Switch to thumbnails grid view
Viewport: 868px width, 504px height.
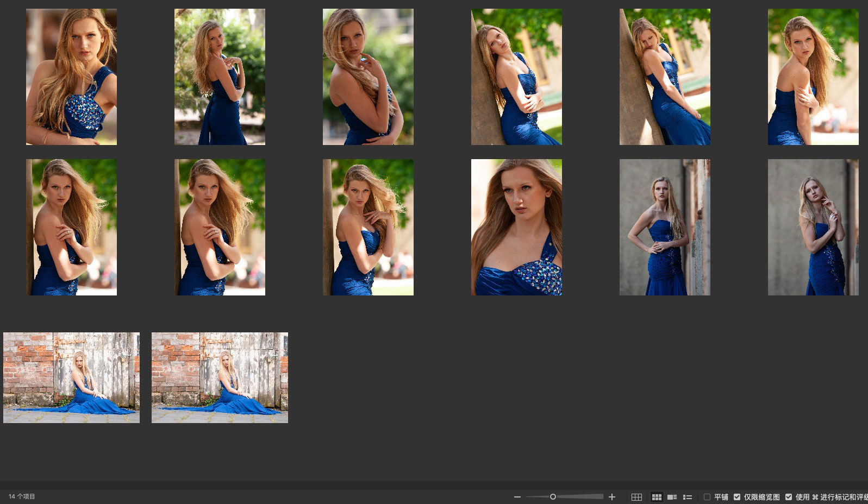(657, 497)
